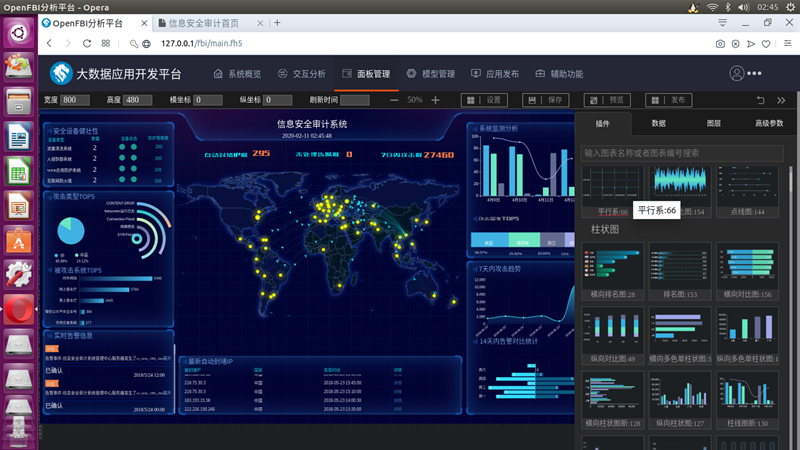
Task: Open the Files manager dock icon
Action: pos(19,102)
